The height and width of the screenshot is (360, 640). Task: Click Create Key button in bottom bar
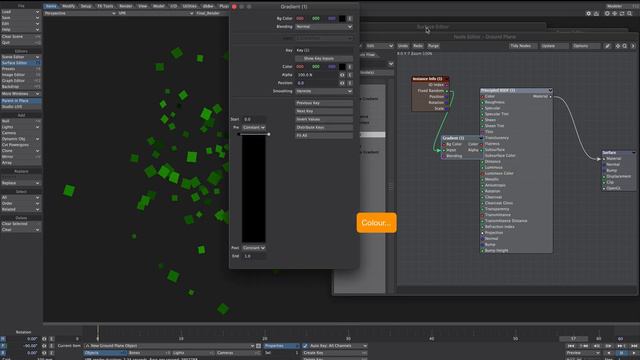point(335,353)
